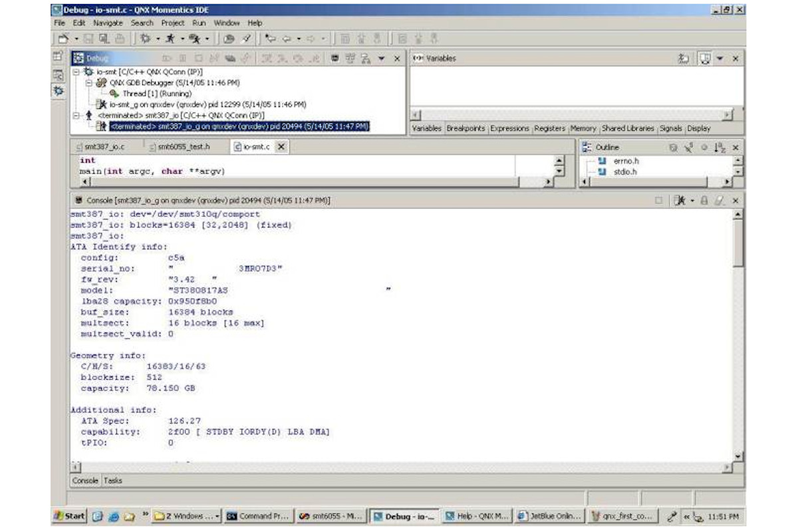Collapse the terminated smt387_io launch node
Image resolution: width=798 pixels, height=532 pixels.
click(x=76, y=115)
